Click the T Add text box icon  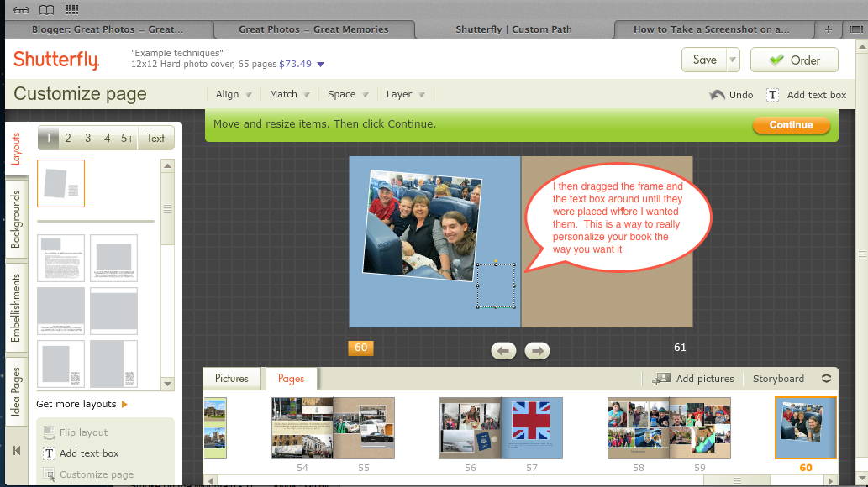point(772,95)
